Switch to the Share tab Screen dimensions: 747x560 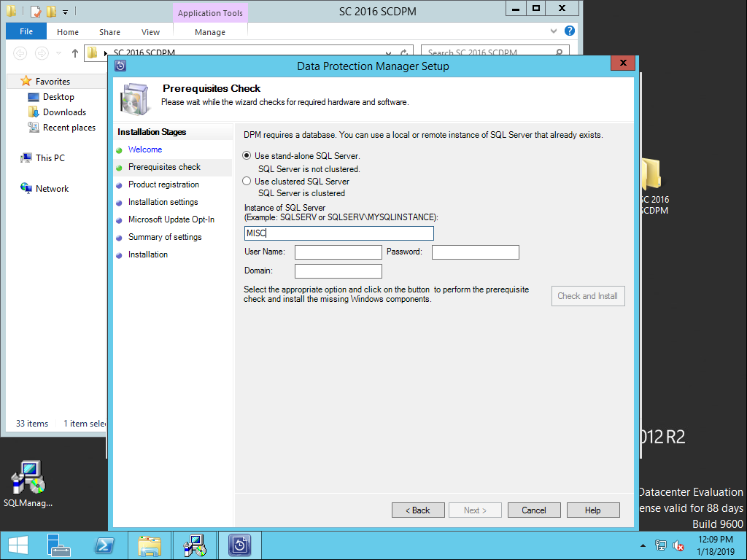tap(109, 32)
